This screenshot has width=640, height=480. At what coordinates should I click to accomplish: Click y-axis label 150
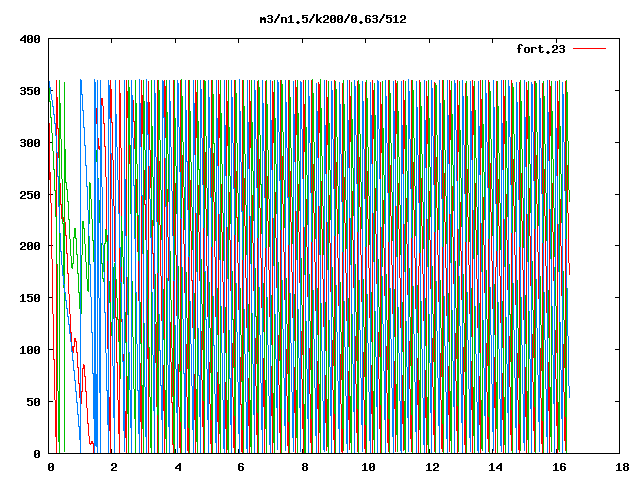coord(30,298)
